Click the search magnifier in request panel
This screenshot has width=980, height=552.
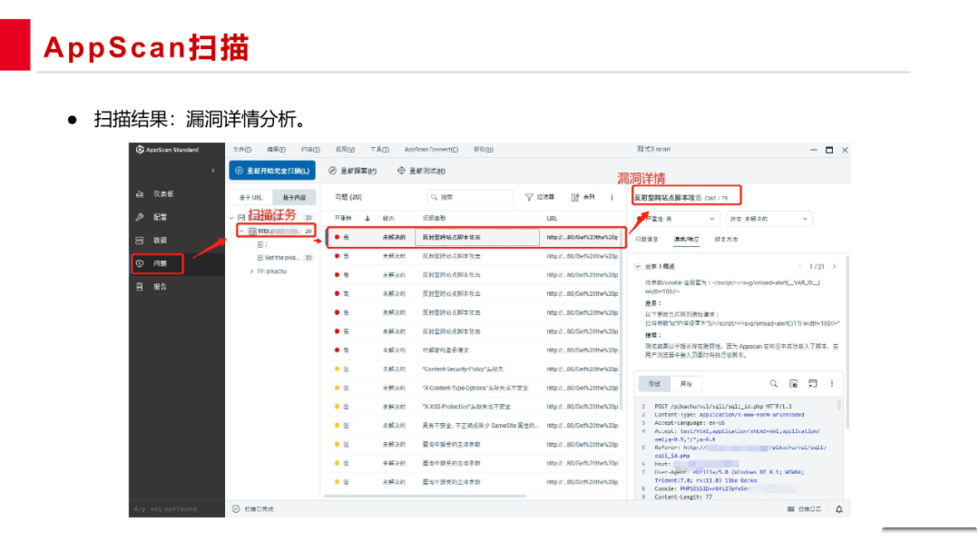(x=774, y=383)
